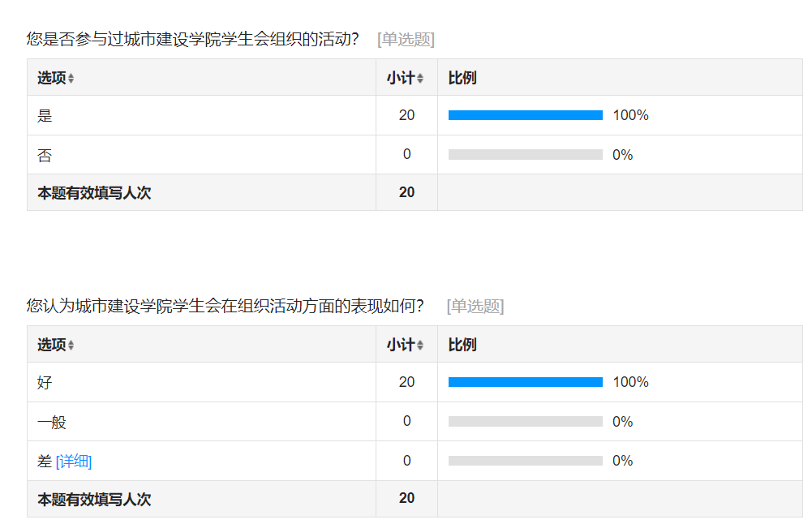The height and width of the screenshot is (524, 812).
Task: Open the 详细 link beside 差
Action: (74, 461)
